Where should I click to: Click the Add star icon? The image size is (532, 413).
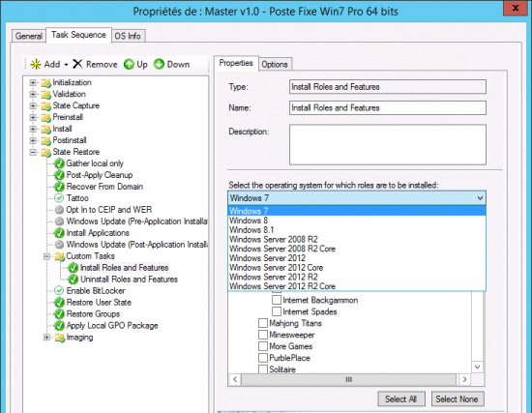tap(36, 64)
